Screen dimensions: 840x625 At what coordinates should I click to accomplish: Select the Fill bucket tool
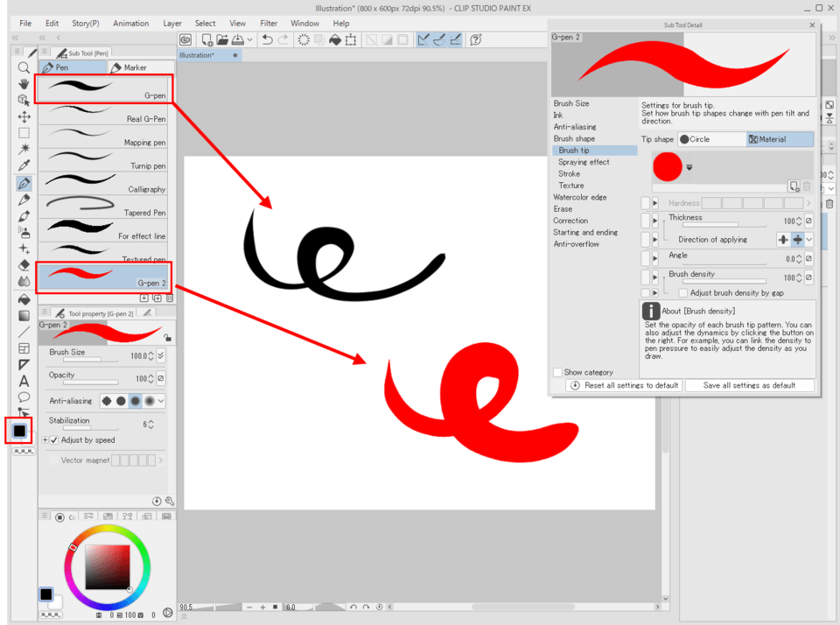coord(24,298)
